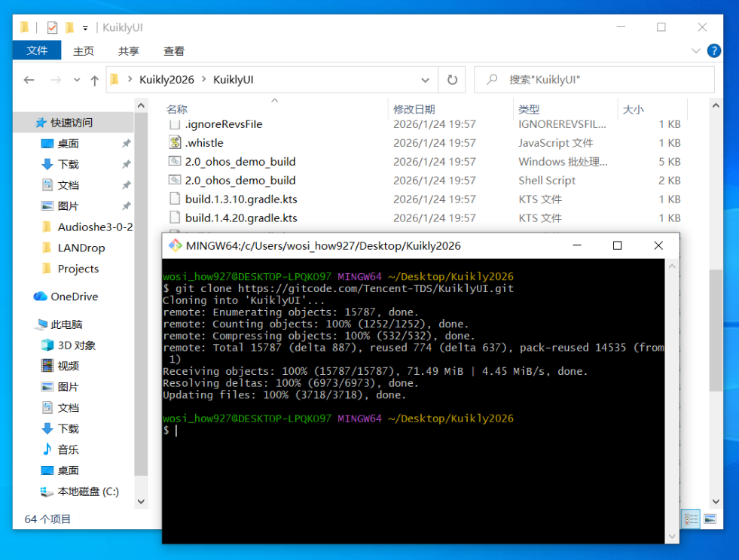Expand the Explorer ribbon chevron
The image size is (739, 560).
695,51
